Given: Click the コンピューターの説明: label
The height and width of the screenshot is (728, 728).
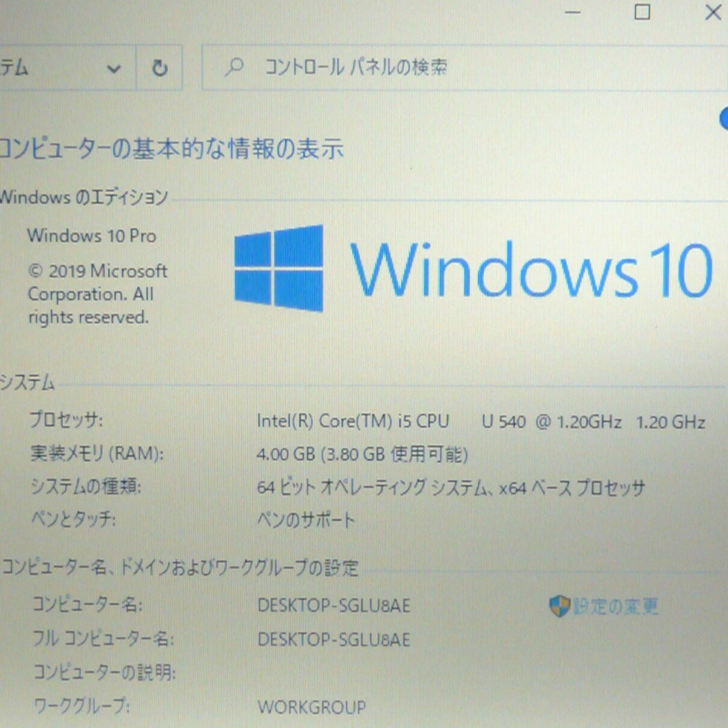Looking at the screenshot, I should (104, 672).
